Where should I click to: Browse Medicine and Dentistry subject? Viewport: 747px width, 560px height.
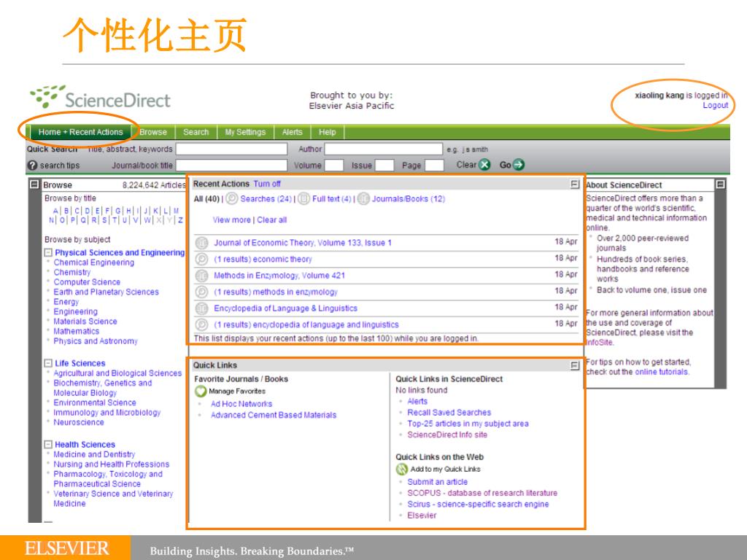(94, 454)
